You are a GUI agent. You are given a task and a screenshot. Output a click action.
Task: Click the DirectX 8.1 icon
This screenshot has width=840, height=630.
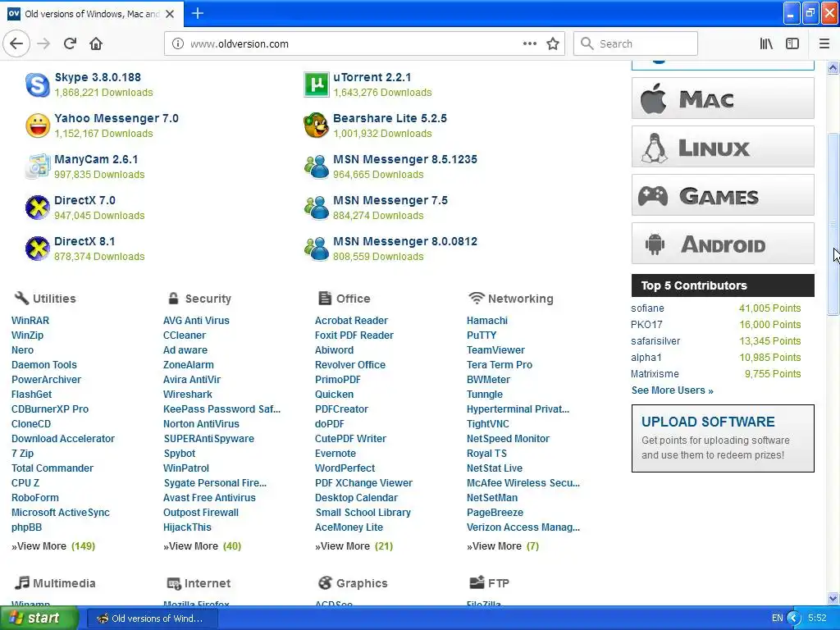point(38,249)
